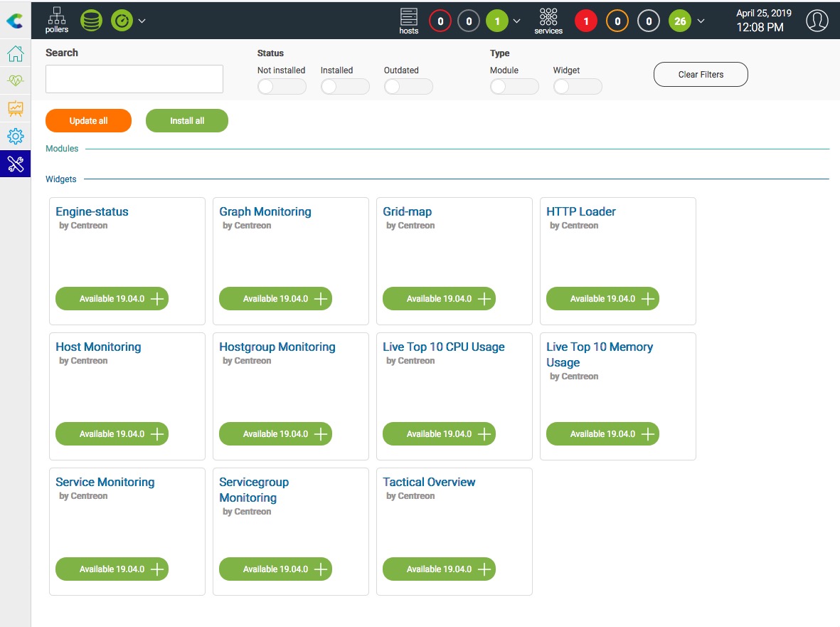Open the user profile icon
The width and height of the screenshot is (840, 627).
(x=817, y=21)
